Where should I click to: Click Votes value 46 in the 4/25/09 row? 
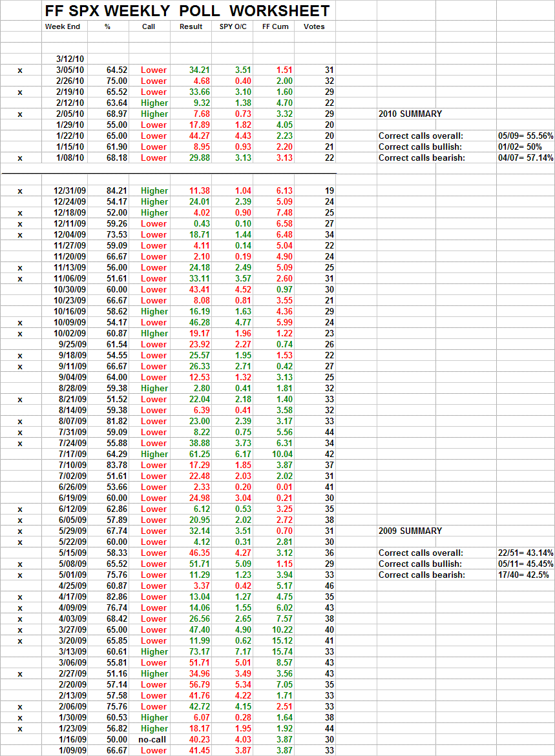(330, 586)
